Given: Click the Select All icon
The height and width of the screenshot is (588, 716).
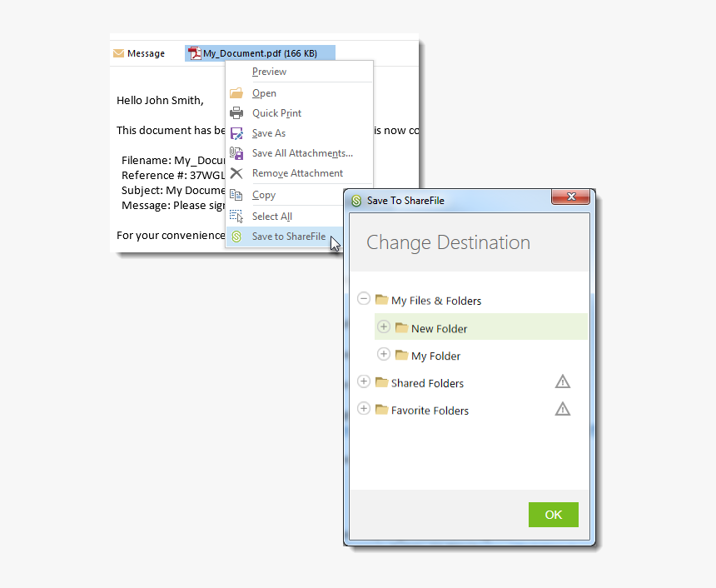Looking at the screenshot, I should 236,216.
